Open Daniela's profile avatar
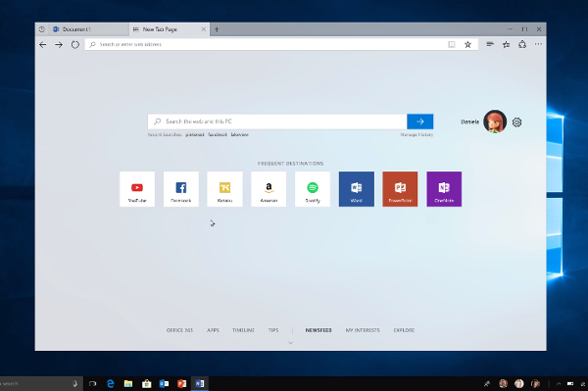 pos(495,122)
